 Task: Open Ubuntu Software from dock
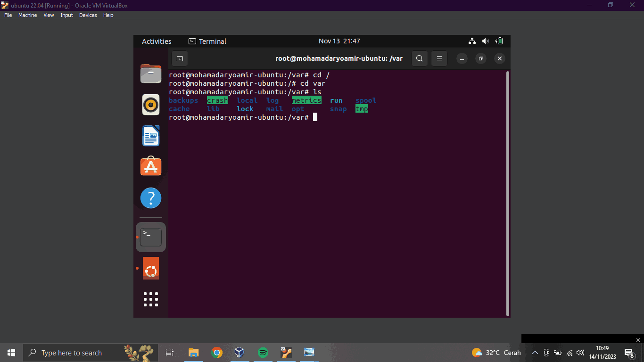(151, 167)
